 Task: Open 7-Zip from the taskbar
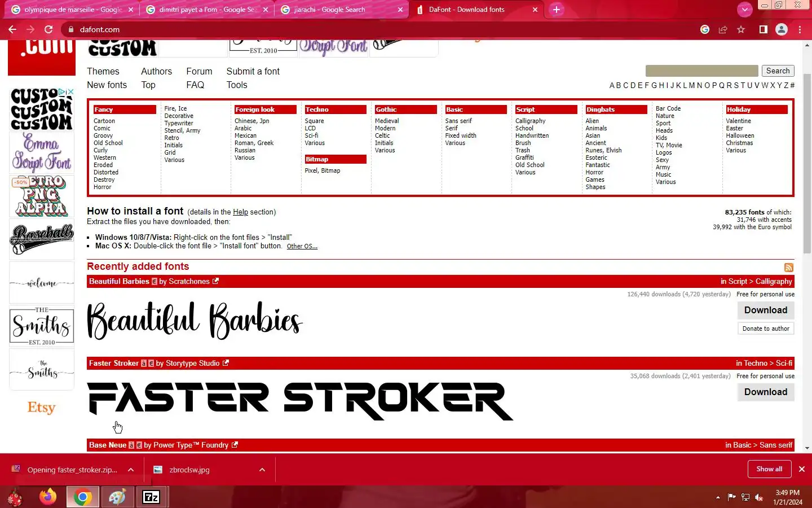pos(151,497)
